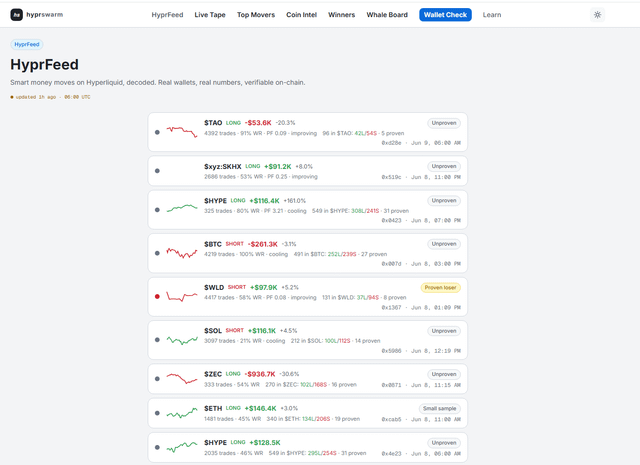Viewport: 640px width, 465px height.
Task: Open the $ETH sparkline chart
Action: [182, 413]
